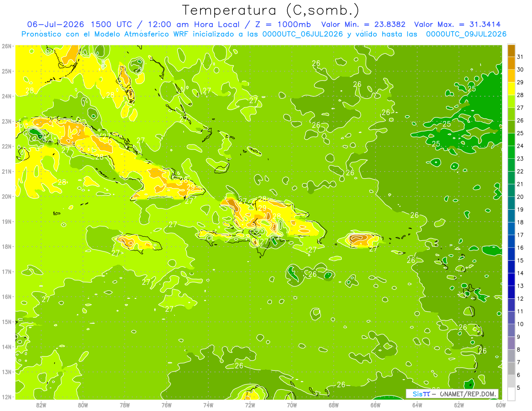Screen dimensions: 532x411
Task: Click the '0000UTC_09JUL2026' valid-until stamp
Action: 466,34
